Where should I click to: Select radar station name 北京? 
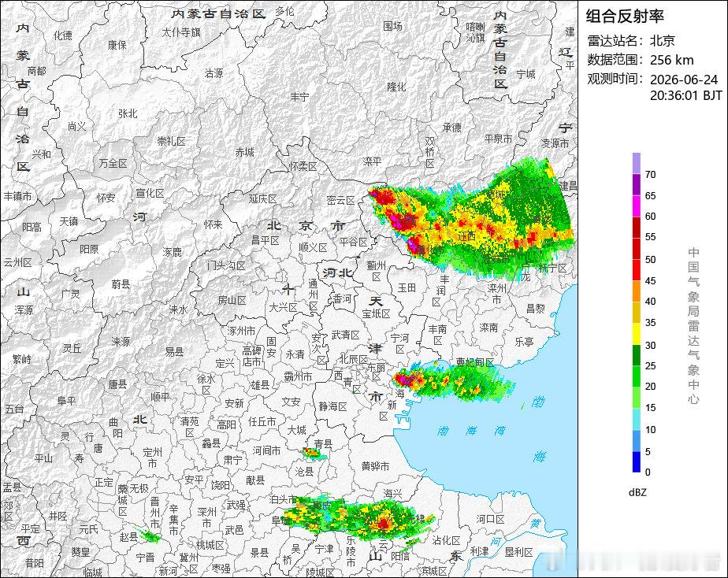tap(663, 41)
